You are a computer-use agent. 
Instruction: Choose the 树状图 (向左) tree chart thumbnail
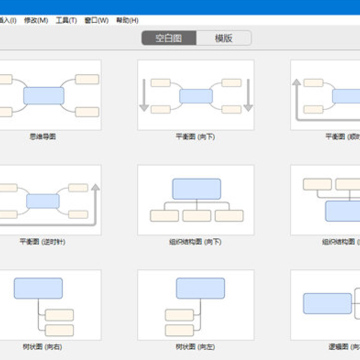(x=196, y=305)
